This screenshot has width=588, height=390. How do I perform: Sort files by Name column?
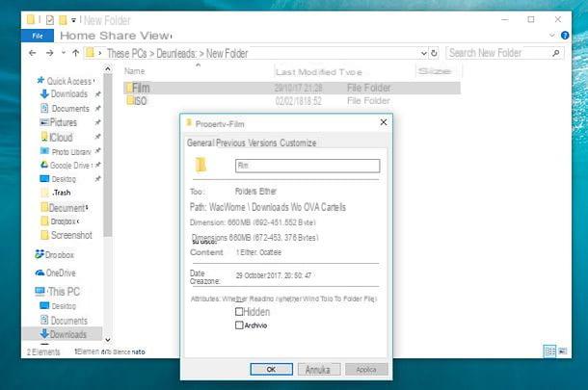click(135, 71)
